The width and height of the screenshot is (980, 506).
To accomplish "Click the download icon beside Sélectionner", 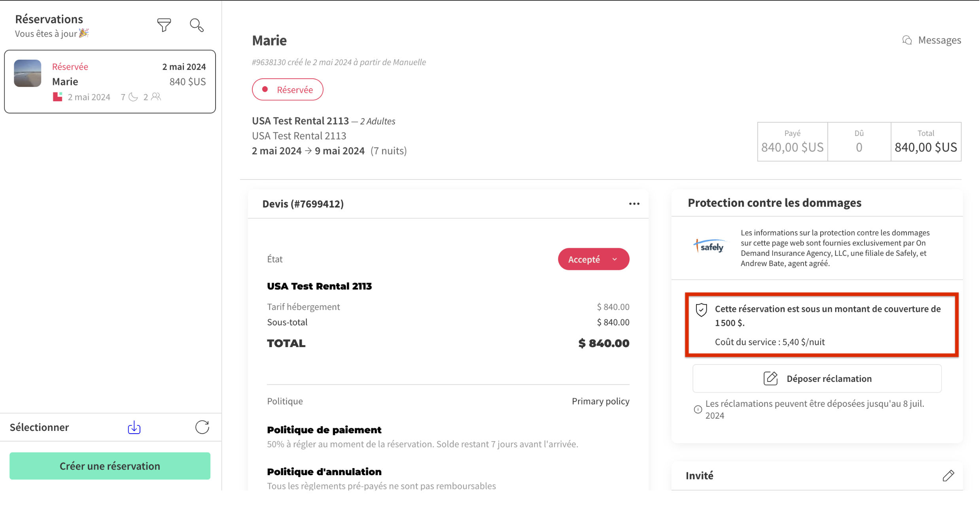I will tap(134, 427).
